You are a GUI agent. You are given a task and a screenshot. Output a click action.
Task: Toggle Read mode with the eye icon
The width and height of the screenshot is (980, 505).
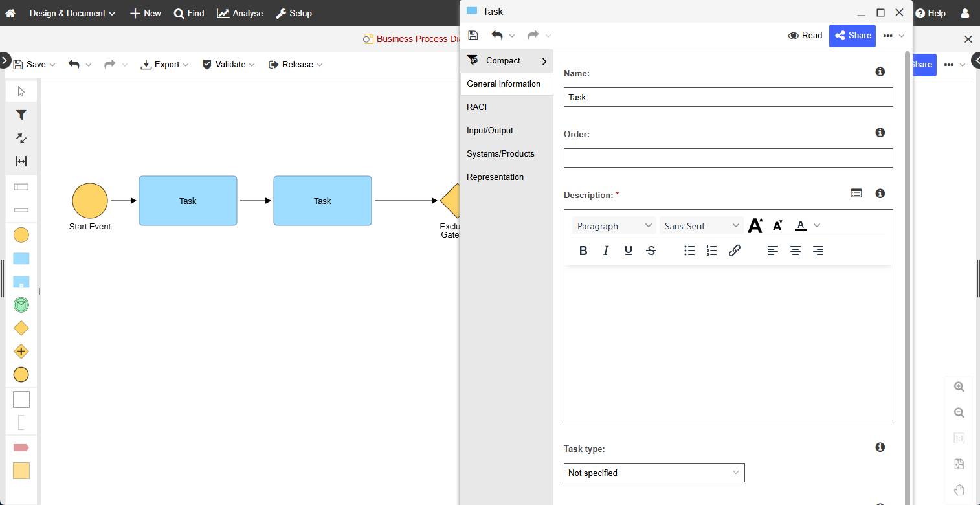pos(805,36)
